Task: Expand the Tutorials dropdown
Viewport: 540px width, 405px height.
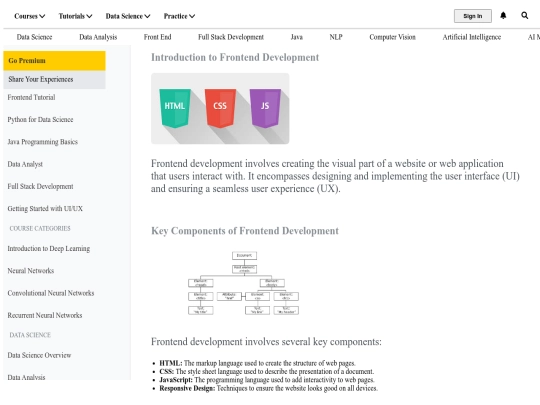Action: tap(75, 16)
